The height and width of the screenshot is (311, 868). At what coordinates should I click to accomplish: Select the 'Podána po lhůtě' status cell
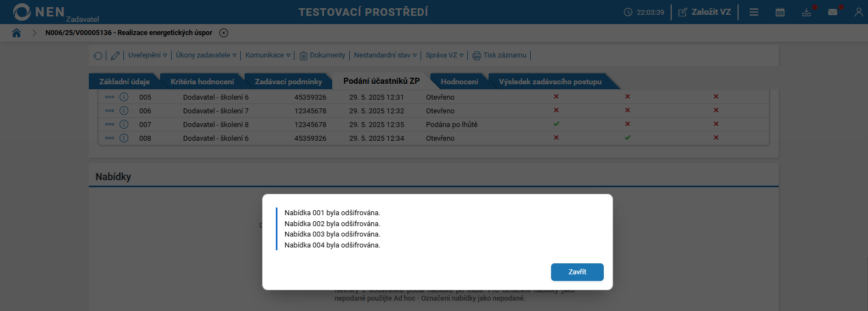pyautogui.click(x=452, y=124)
